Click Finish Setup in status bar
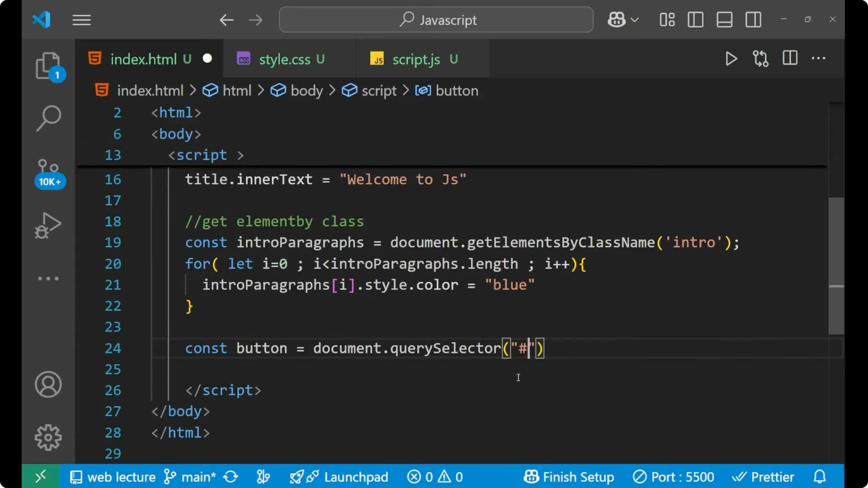Viewport: 868px width, 488px height. tap(569, 476)
